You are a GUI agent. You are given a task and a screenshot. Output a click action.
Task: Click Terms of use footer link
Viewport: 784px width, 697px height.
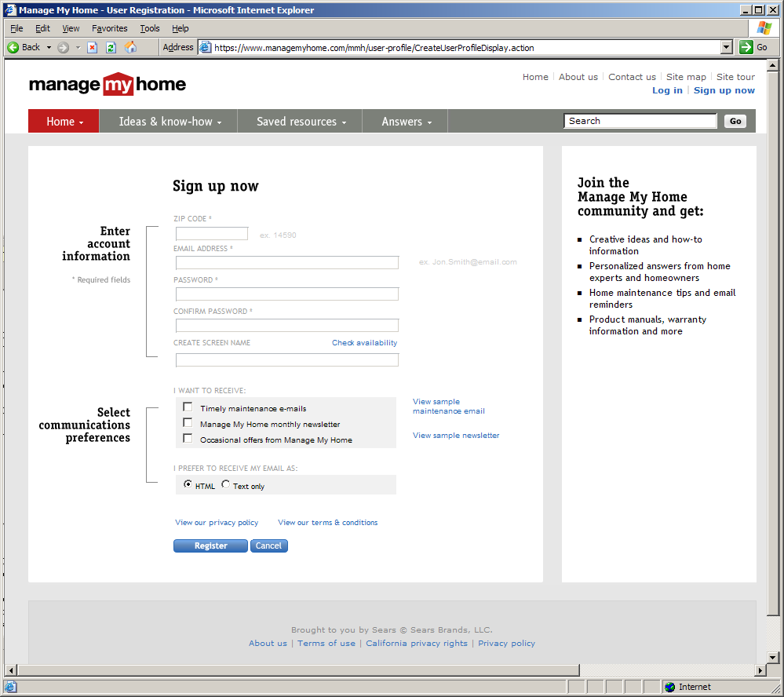(326, 643)
